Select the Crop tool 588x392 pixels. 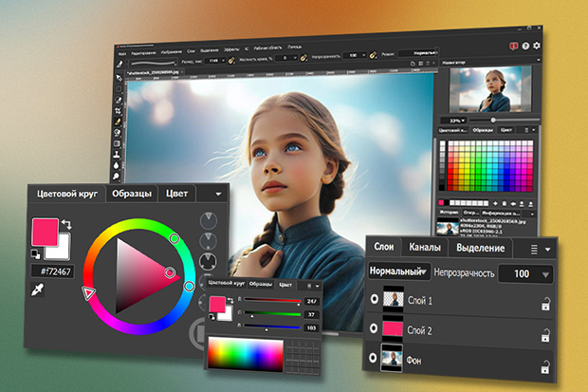pos(119,111)
